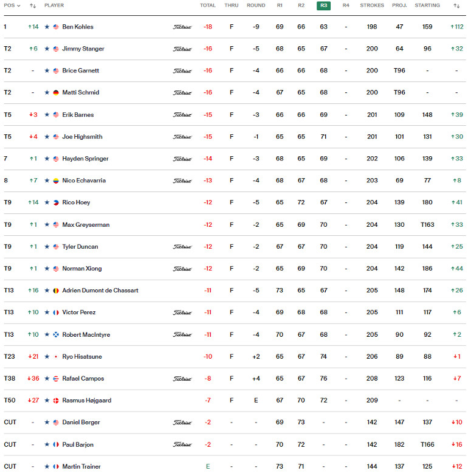Click Martin Trainer total score E
This screenshot has height=476, width=468.
point(208,466)
